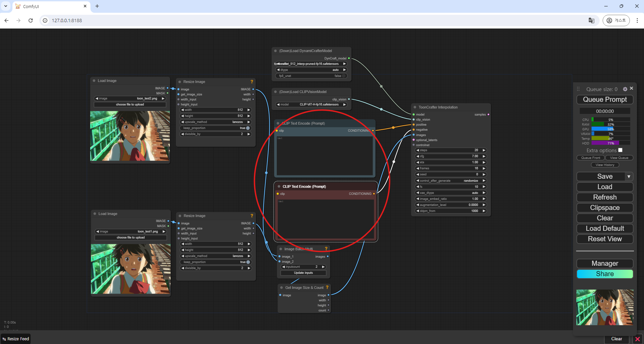The image size is (644, 344).
Task: Click the Queue Front button
Action: [x=591, y=158]
